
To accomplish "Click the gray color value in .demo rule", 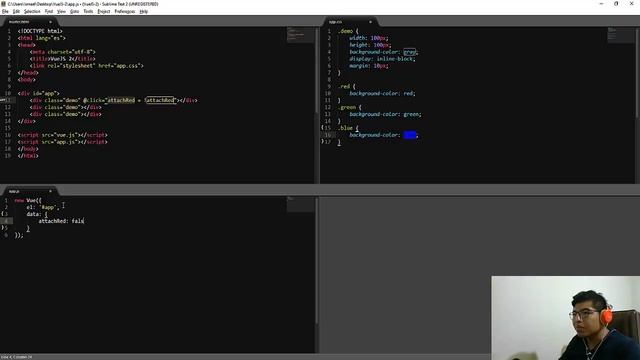I will click(x=410, y=52).
